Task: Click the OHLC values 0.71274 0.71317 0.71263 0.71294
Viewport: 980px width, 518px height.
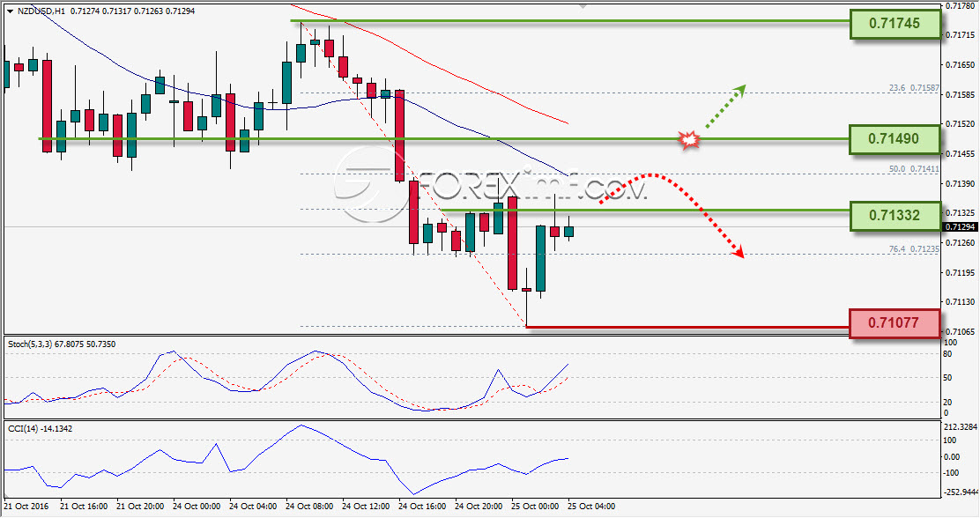Action: (132, 11)
